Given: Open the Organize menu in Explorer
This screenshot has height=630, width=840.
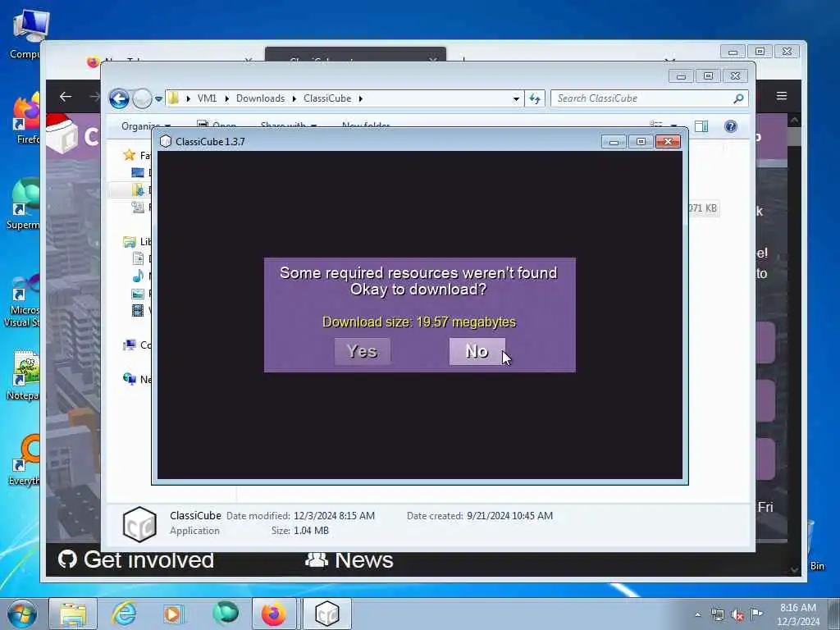Looking at the screenshot, I should point(146,126).
